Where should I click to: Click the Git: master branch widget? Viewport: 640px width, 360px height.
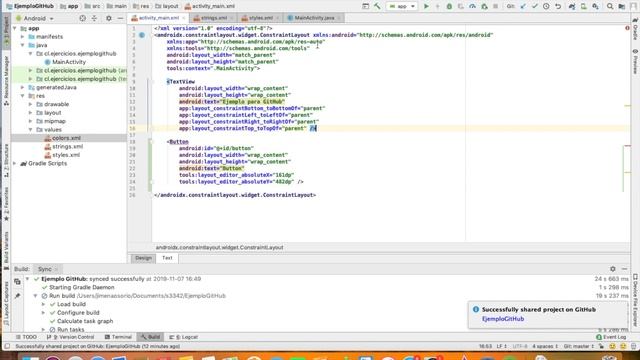coord(578,346)
